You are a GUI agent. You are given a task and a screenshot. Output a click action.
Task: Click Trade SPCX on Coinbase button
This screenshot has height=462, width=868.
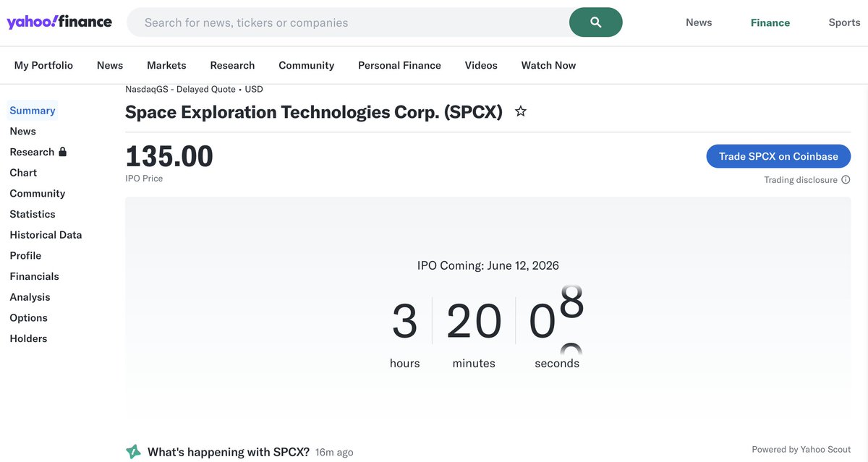(778, 156)
